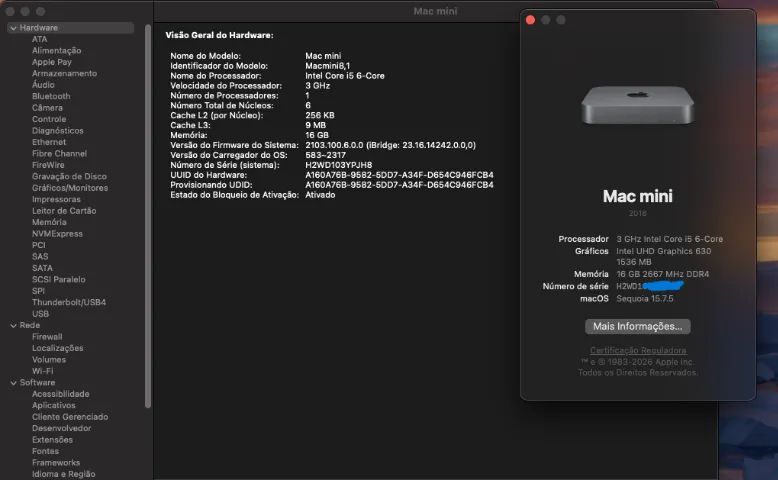Select Memória in the sidebar list

(x=49, y=222)
